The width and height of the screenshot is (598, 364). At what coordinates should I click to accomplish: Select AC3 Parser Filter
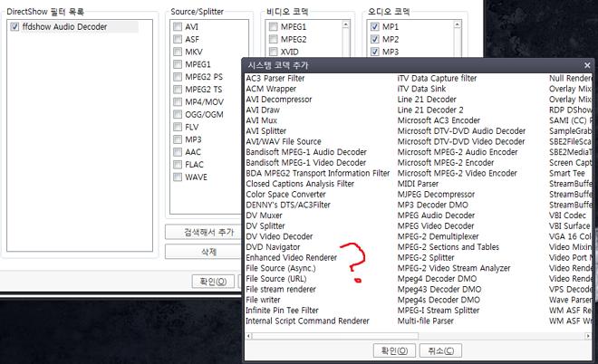(x=275, y=78)
